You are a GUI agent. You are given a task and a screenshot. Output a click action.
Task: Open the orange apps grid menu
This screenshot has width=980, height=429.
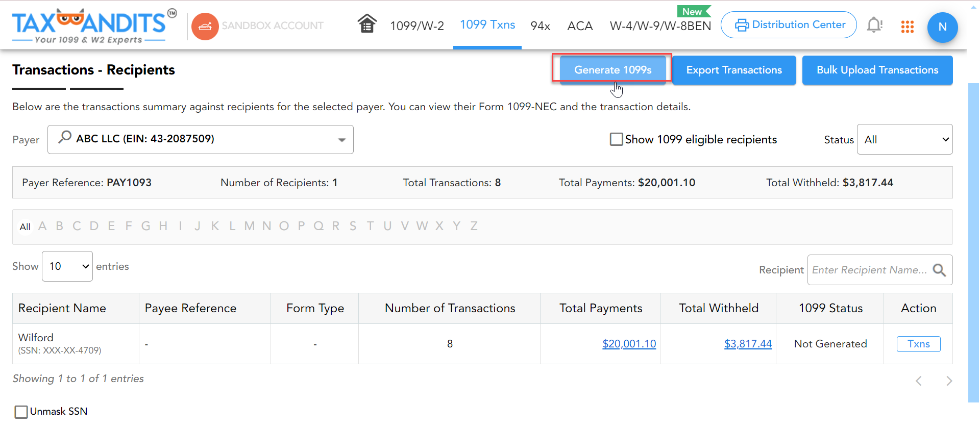[907, 27]
